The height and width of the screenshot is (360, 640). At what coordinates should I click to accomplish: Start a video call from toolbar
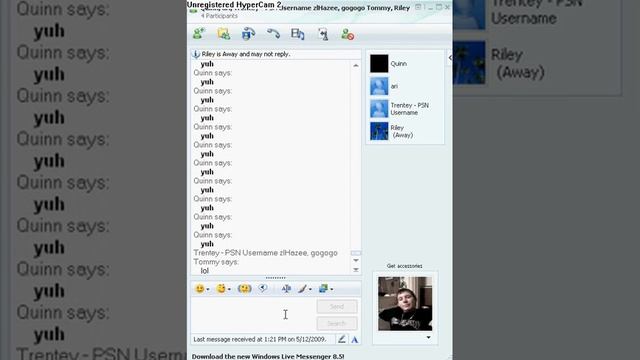click(248, 34)
